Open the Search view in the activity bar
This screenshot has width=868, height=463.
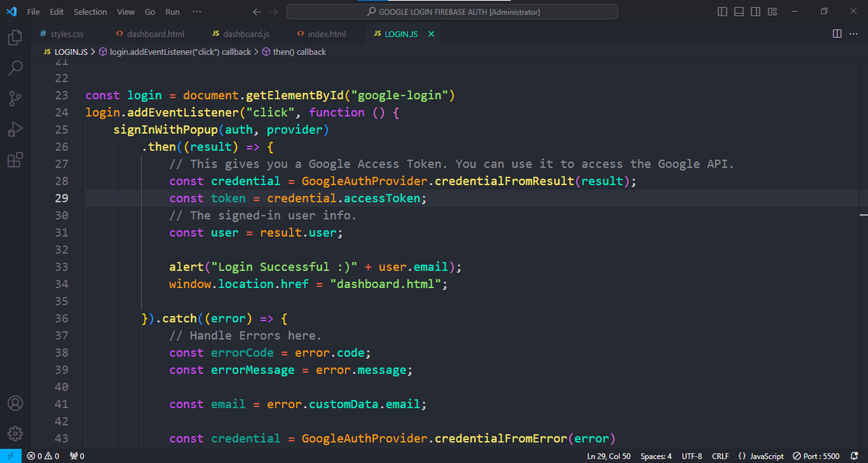15,69
